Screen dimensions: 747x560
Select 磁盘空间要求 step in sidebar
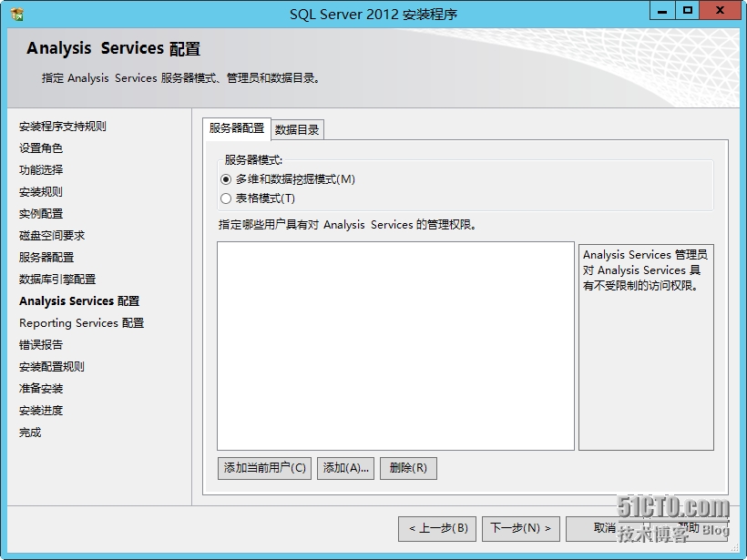52,236
